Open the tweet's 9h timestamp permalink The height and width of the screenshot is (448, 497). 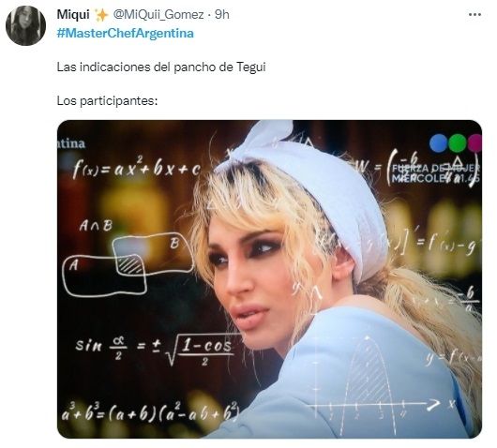(222, 15)
